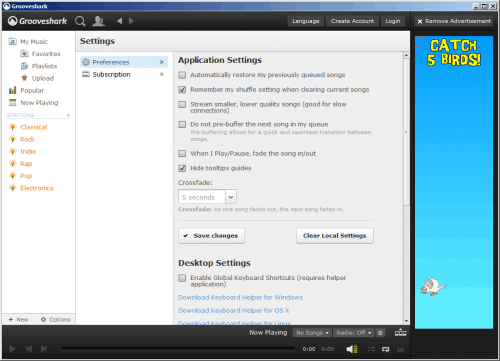The width and height of the screenshot is (500, 361).
Task: Open the No Songs dropdown
Action: 312,333
